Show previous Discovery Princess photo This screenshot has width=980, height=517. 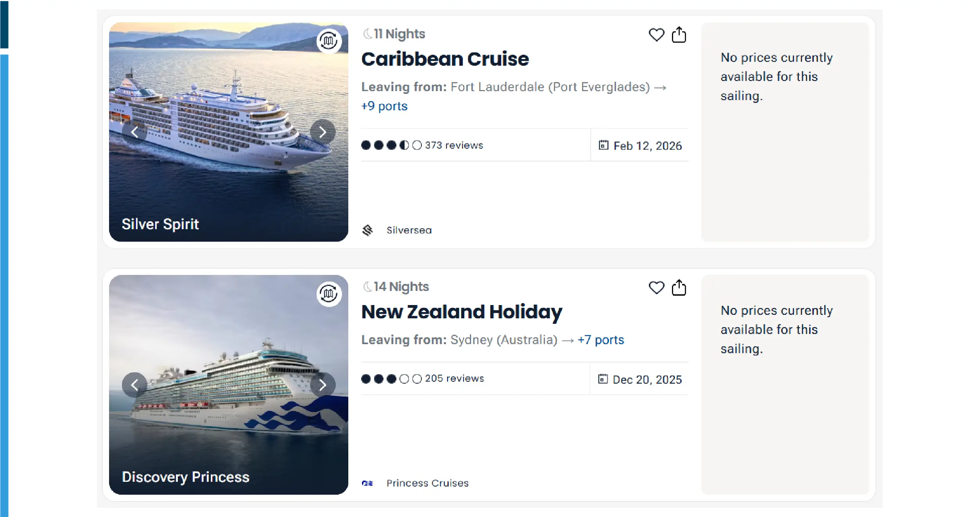[x=134, y=385]
